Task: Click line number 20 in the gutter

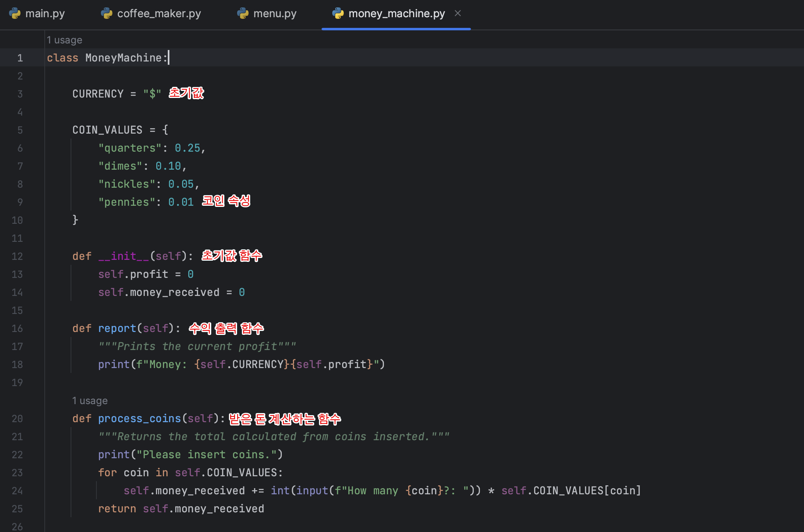Action: click(x=17, y=419)
